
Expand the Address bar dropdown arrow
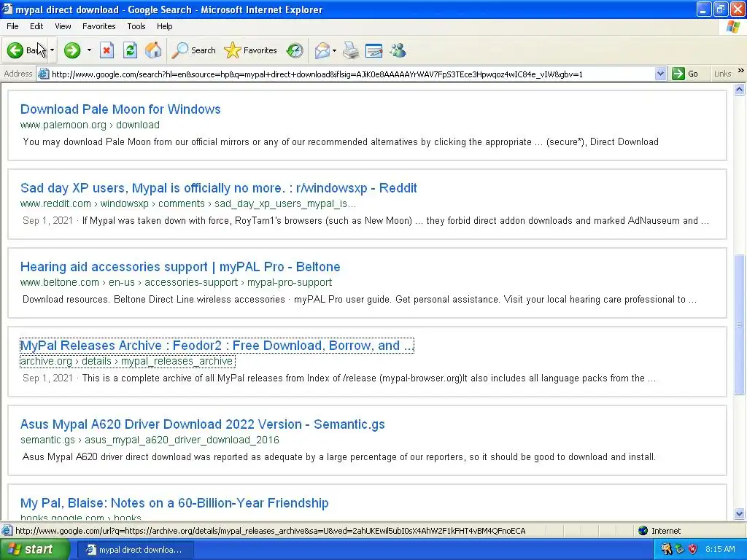[x=660, y=74]
